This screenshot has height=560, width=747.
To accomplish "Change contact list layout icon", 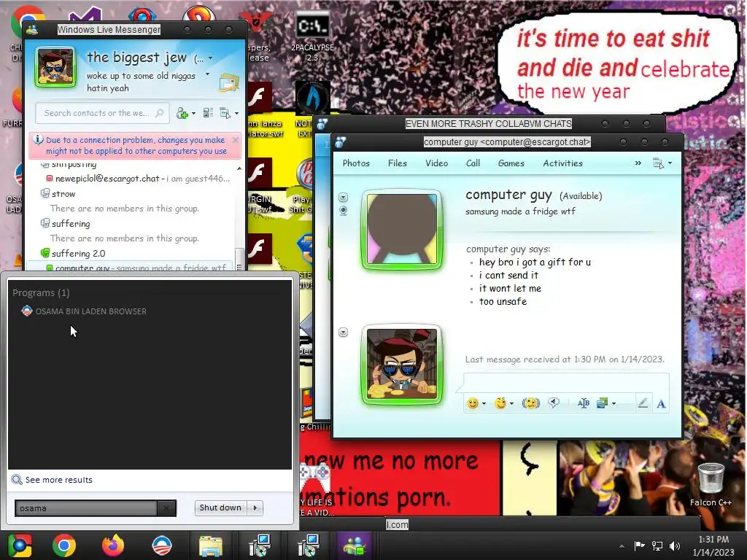I will click(x=208, y=113).
